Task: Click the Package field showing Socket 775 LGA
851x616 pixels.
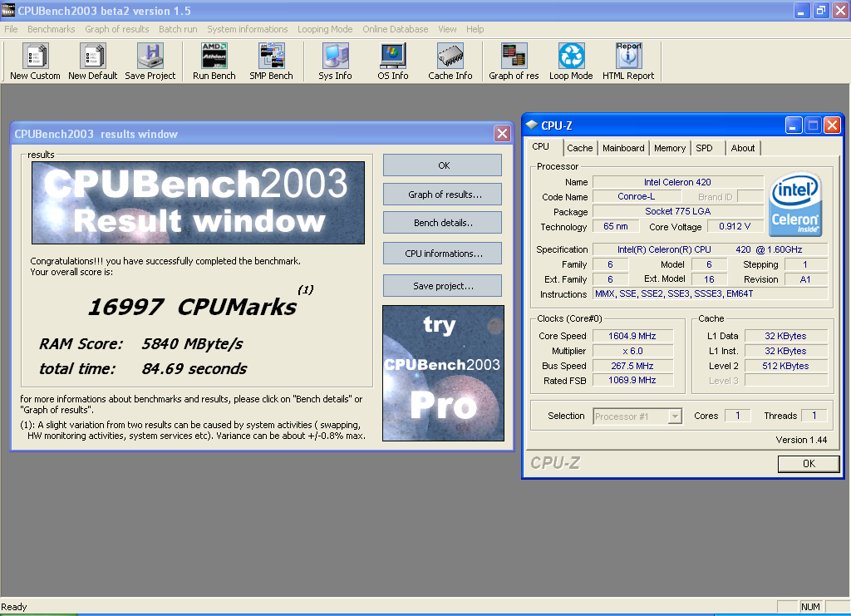Action: click(678, 212)
